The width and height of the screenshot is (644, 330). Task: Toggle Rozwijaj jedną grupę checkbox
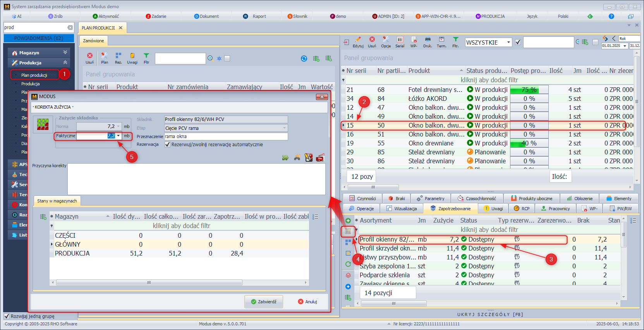coord(7,316)
